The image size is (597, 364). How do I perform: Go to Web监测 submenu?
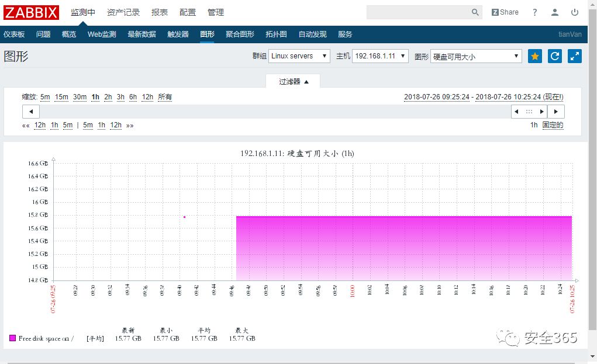point(102,34)
